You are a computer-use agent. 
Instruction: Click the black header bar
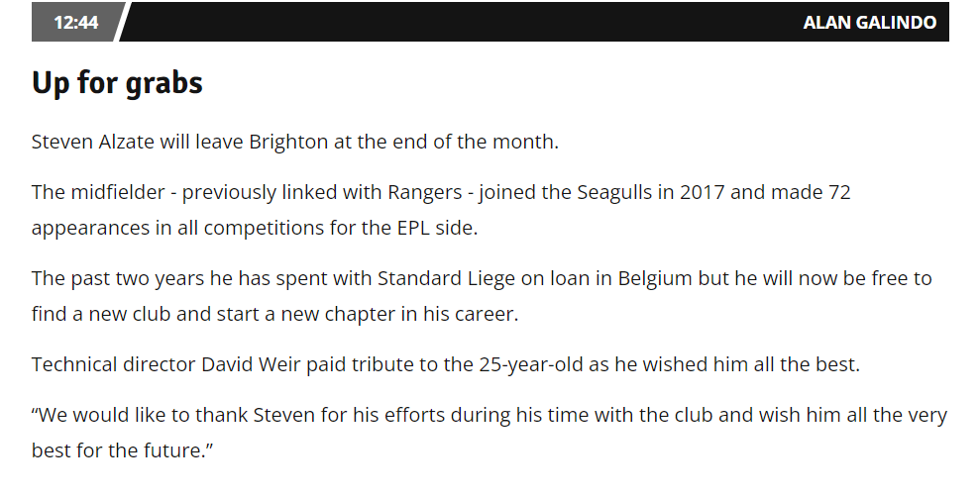coord(490,22)
